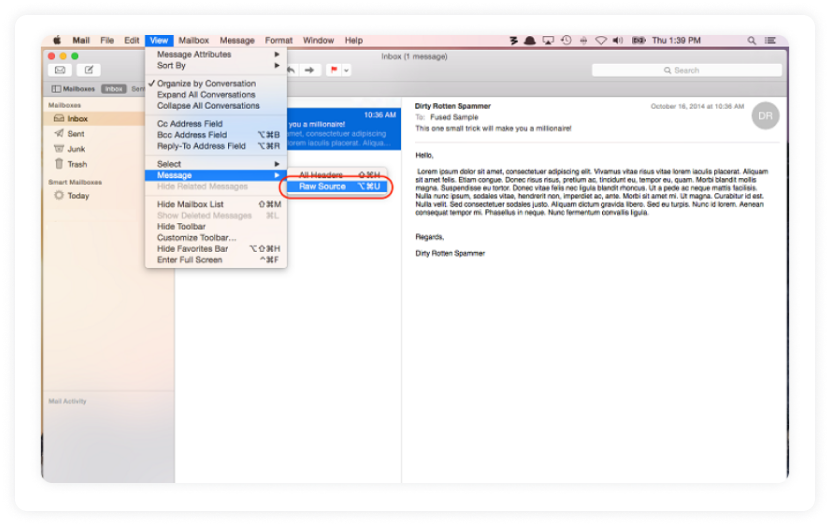Toggle the Reply-To Address Field
Screen dimensions: 830x526
point(216,146)
